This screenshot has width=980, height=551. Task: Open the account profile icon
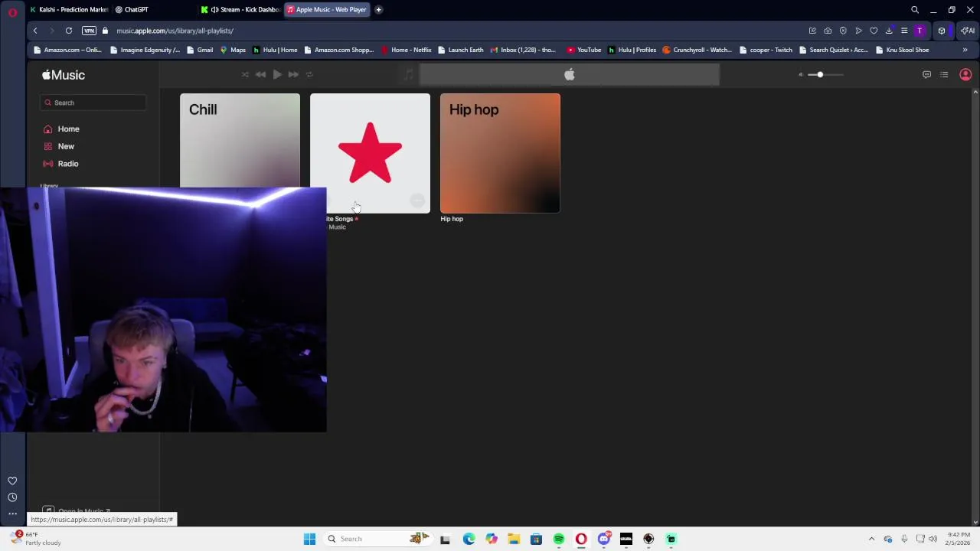(965, 75)
